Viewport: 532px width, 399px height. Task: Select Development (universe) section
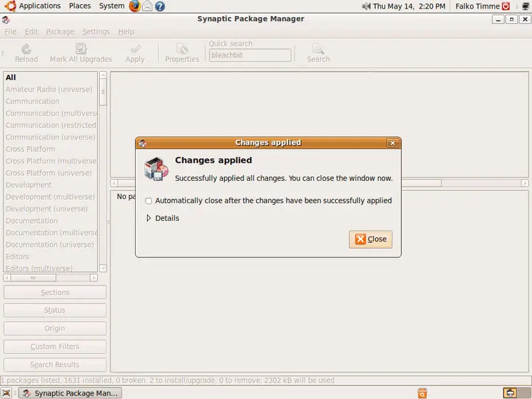coord(51,209)
